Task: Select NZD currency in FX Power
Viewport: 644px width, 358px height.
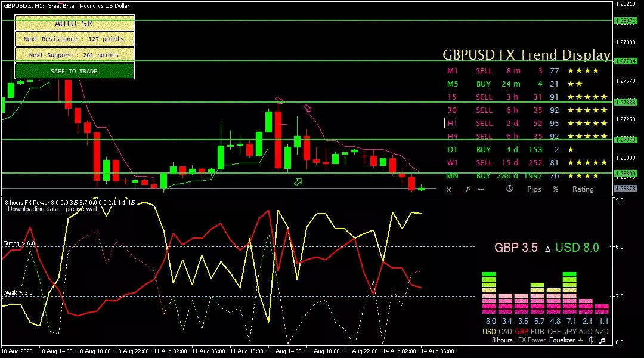Action: (602, 331)
